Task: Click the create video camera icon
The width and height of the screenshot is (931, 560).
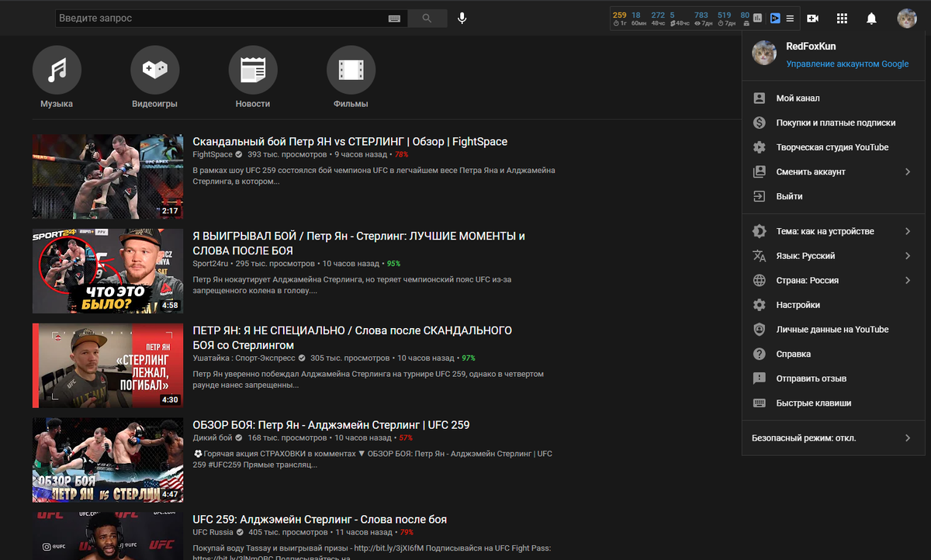Action: (813, 18)
